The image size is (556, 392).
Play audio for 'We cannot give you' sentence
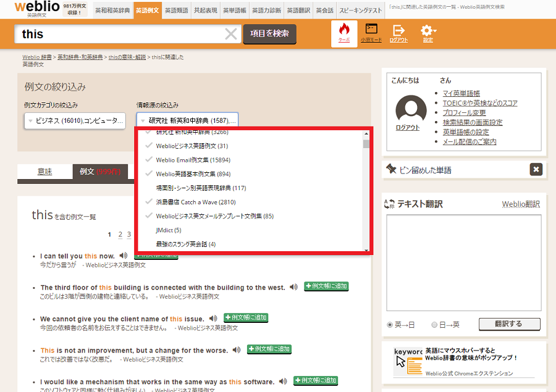click(213, 319)
